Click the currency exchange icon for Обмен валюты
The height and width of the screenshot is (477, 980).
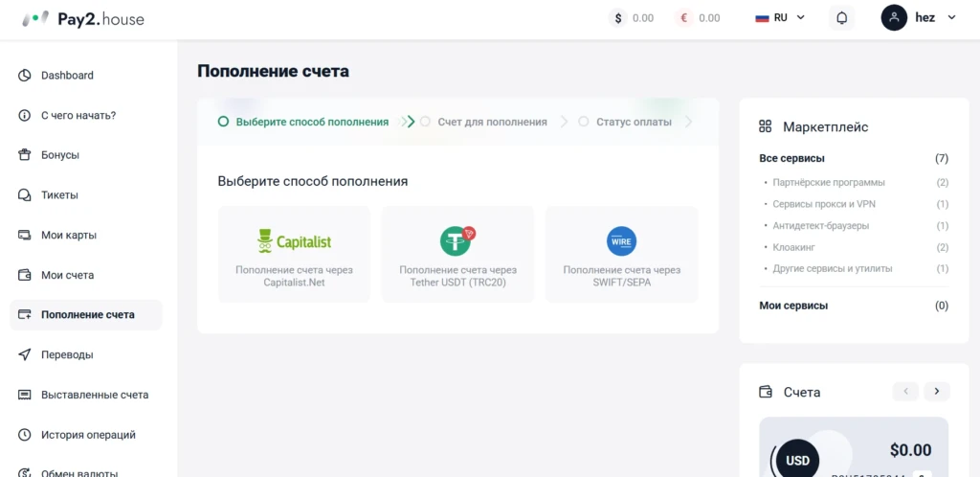click(24, 472)
